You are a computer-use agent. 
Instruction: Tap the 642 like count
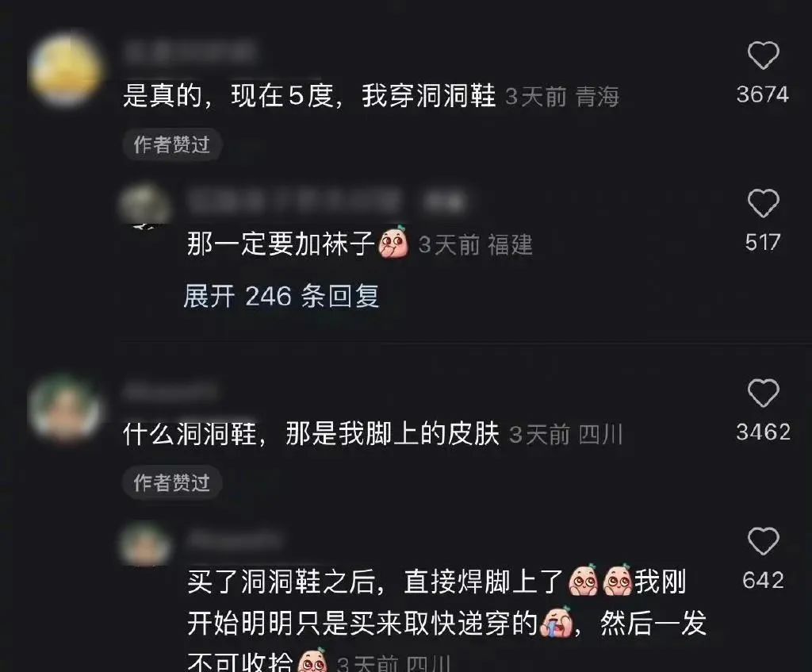point(763,580)
